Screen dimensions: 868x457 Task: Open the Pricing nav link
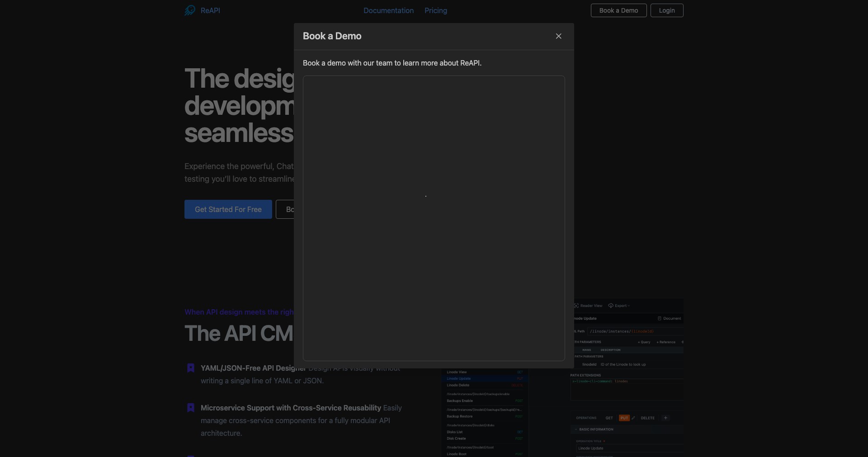tap(436, 10)
